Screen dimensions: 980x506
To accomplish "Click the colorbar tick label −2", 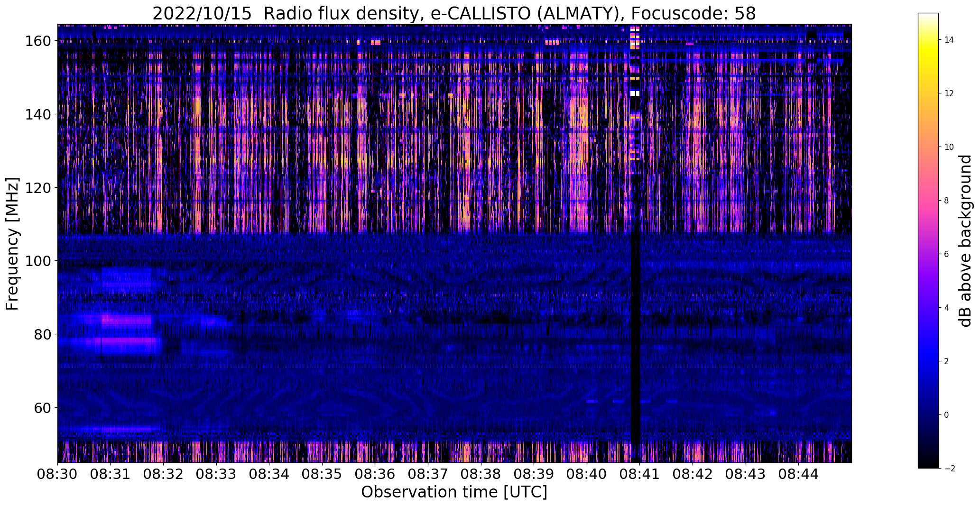I will 949,469.
